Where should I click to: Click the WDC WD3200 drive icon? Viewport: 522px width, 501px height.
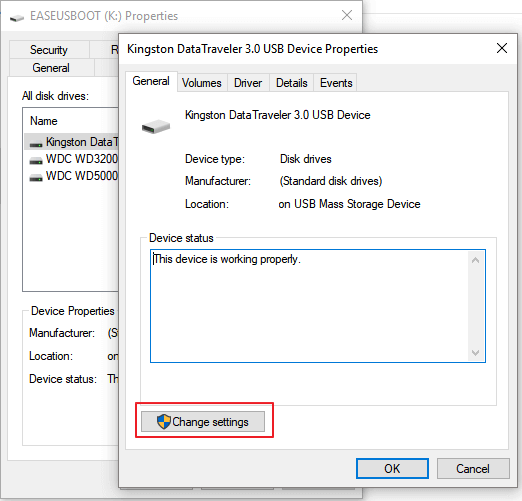coord(36,160)
